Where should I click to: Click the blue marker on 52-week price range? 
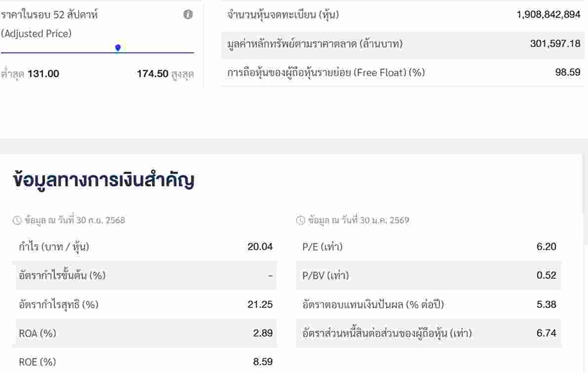(x=118, y=48)
